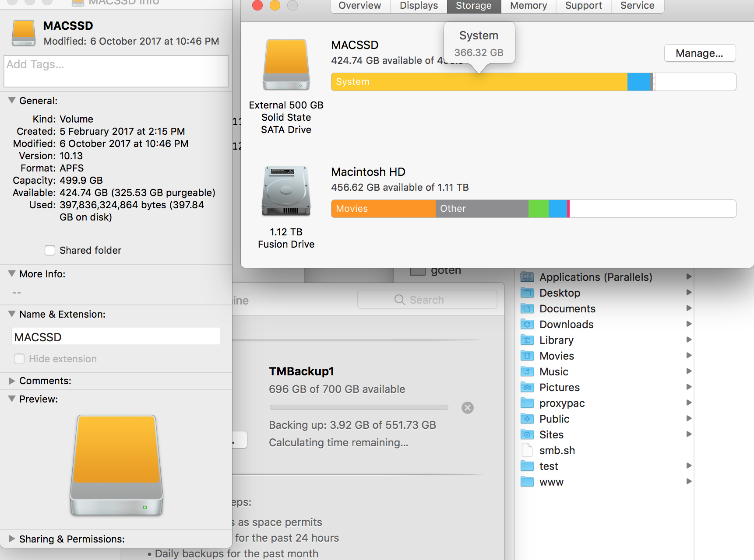Switch to the Overview tab
The height and width of the screenshot is (560, 754).
coord(360,6)
